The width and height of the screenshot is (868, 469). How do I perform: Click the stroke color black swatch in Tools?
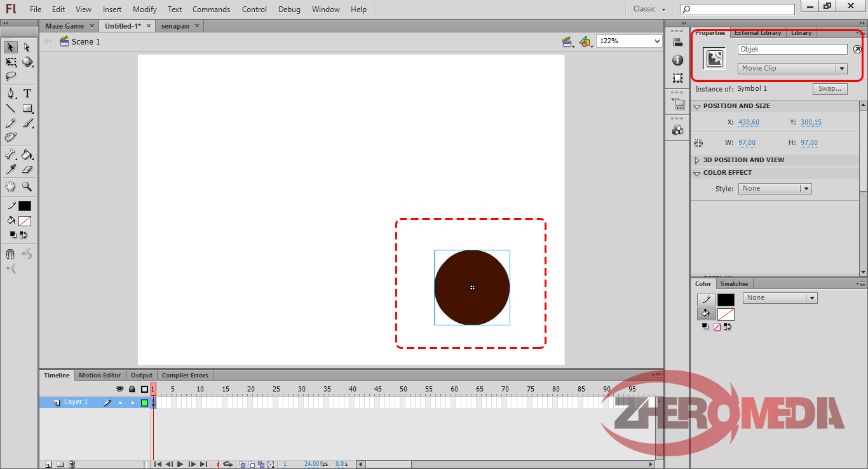point(25,206)
